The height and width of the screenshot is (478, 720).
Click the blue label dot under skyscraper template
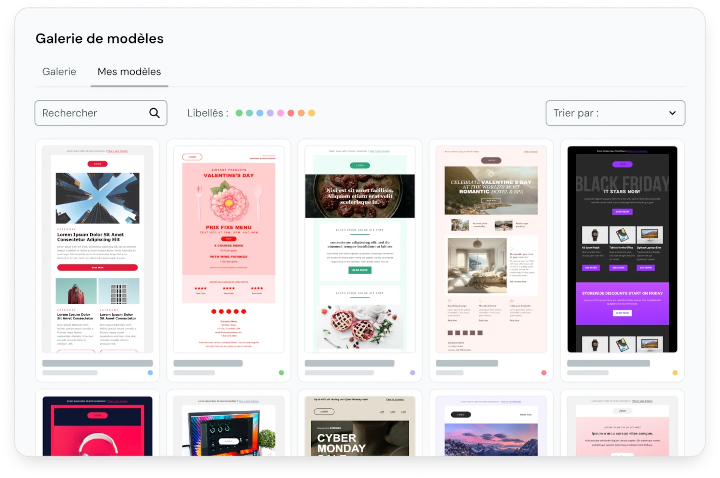[x=150, y=372]
